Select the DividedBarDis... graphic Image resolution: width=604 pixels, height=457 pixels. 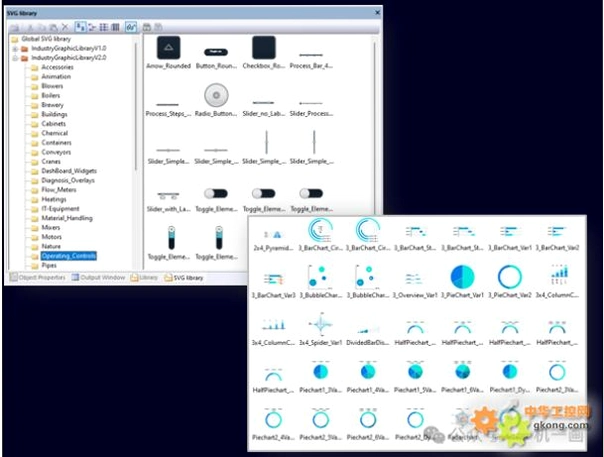click(368, 335)
